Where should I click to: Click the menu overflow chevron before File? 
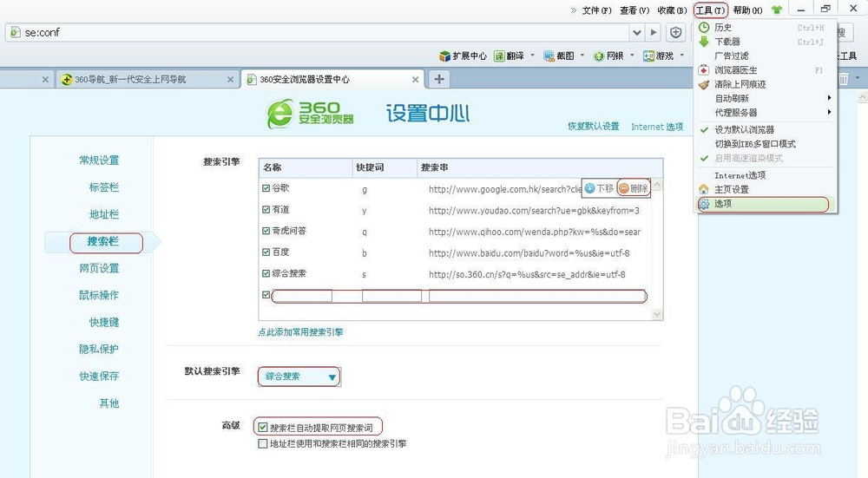(573, 10)
